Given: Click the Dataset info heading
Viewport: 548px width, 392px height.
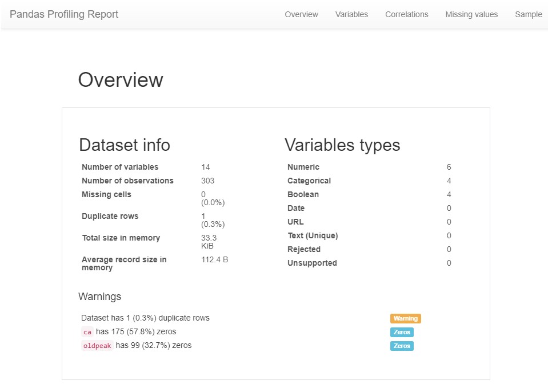Looking at the screenshot, I should point(124,145).
